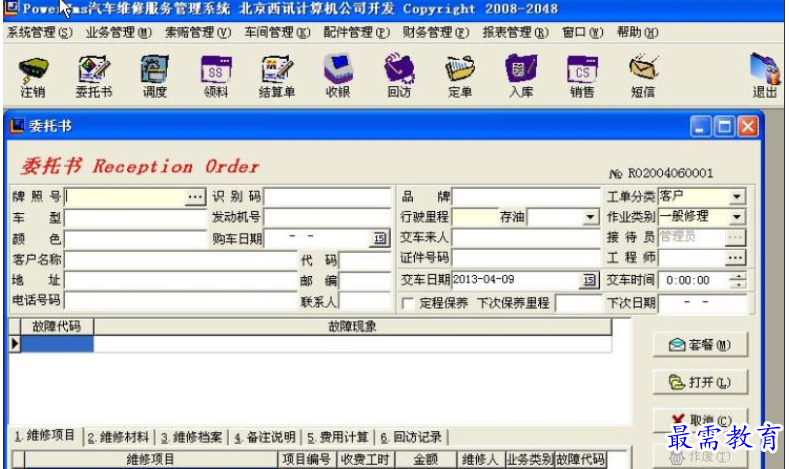Click the 交车时间 spinner arrows
The height and width of the screenshot is (469, 789).
pyautogui.click(x=738, y=280)
